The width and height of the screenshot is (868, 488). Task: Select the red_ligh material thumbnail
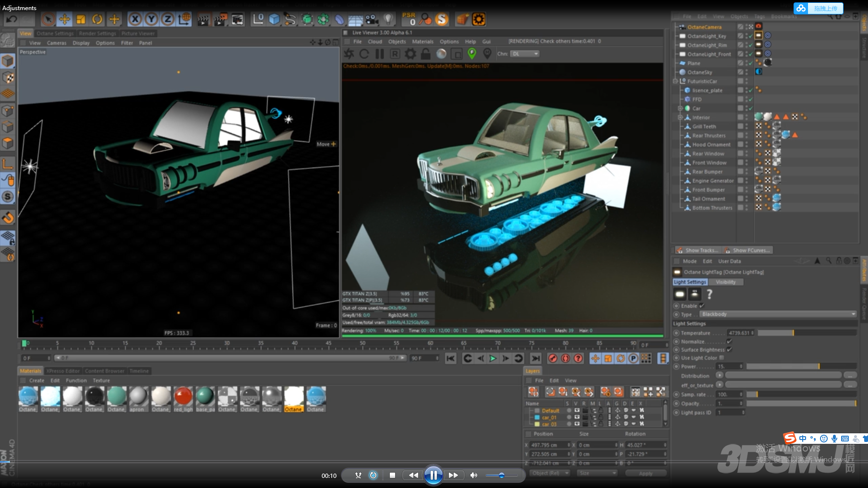click(x=183, y=399)
